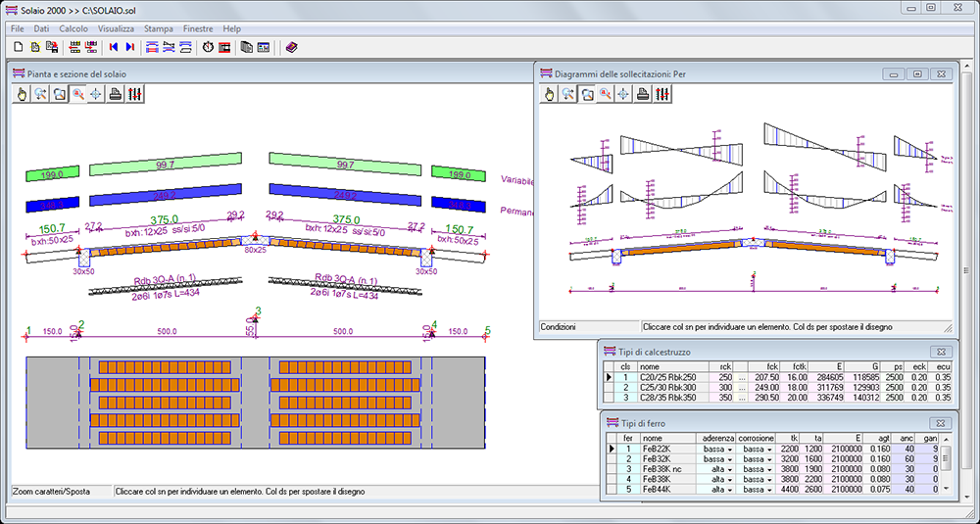This screenshot has width=980, height=524.
Task: Select the FeB44K steel name cell
Action: pos(668,490)
